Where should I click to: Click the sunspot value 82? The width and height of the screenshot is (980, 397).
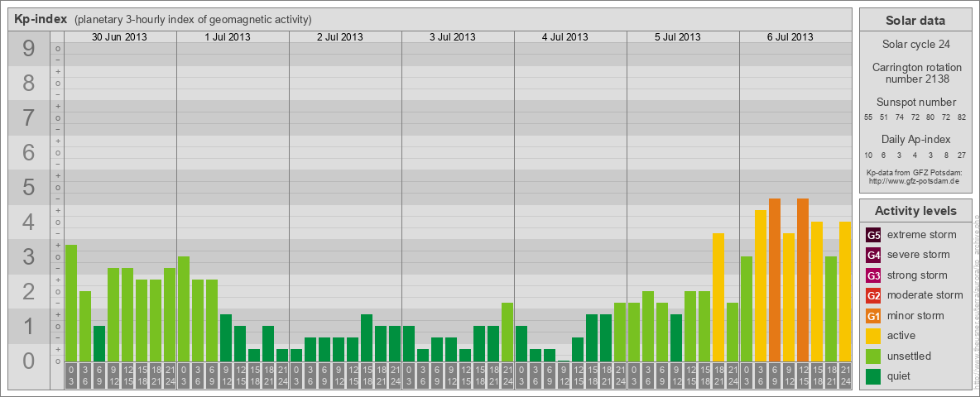click(962, 117)
